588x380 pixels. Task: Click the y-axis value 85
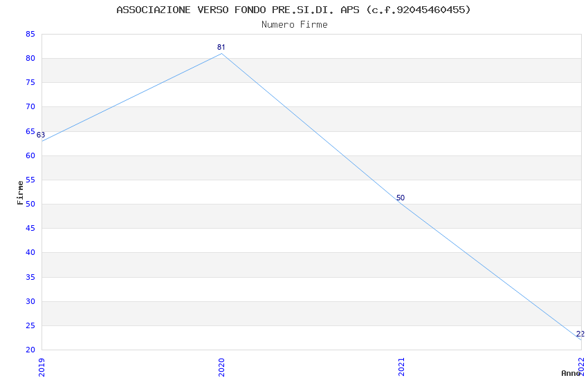[30, 34]
